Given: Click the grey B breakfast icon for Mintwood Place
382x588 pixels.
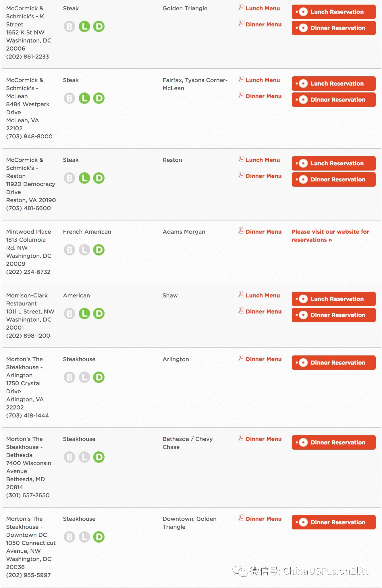Looking at the screenshot, I should coord(70,250).
